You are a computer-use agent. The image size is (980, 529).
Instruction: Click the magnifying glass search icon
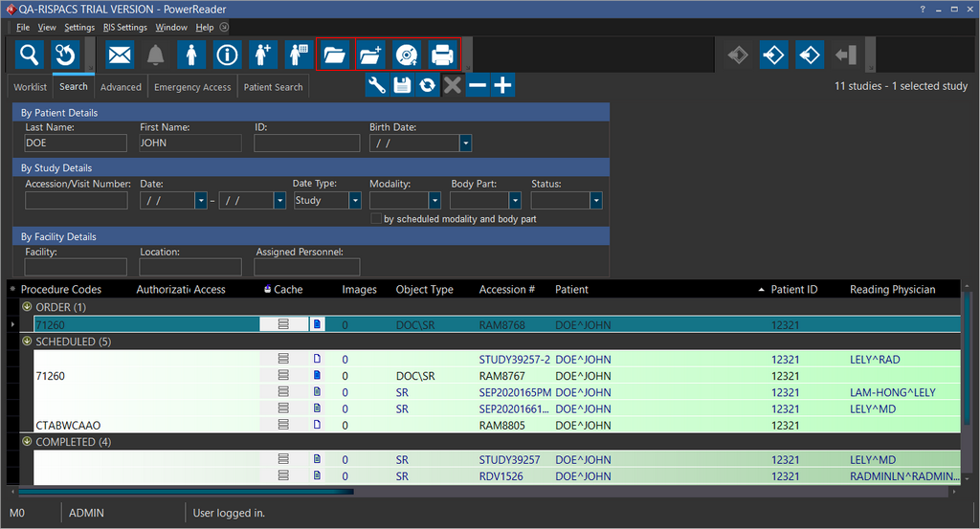[x=31, y=55]
